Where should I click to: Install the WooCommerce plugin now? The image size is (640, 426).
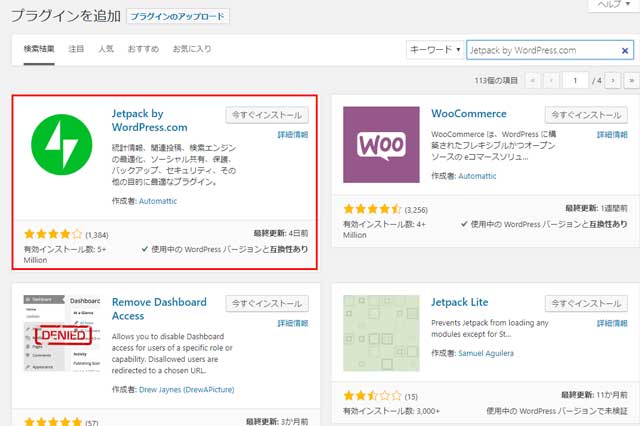click(586, 115)
